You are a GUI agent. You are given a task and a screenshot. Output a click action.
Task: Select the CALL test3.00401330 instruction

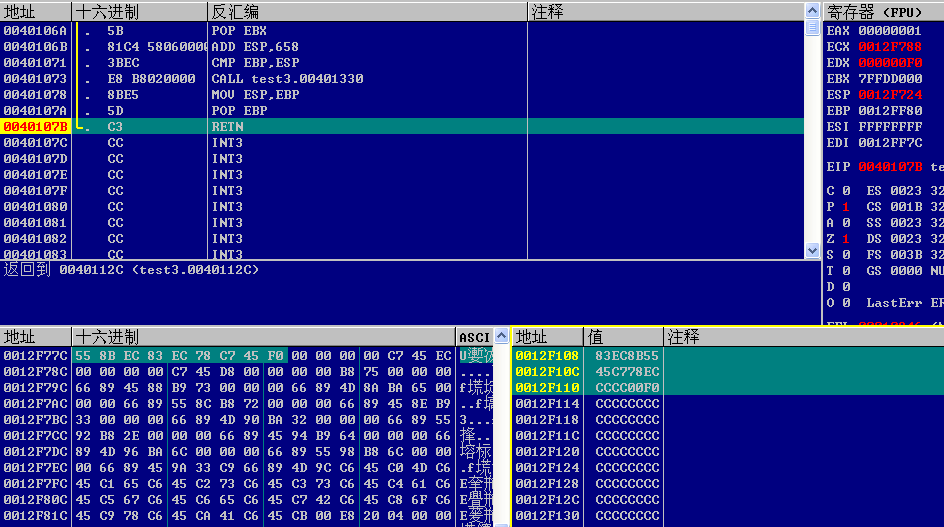pyautogui.click(x=287, y=78)
